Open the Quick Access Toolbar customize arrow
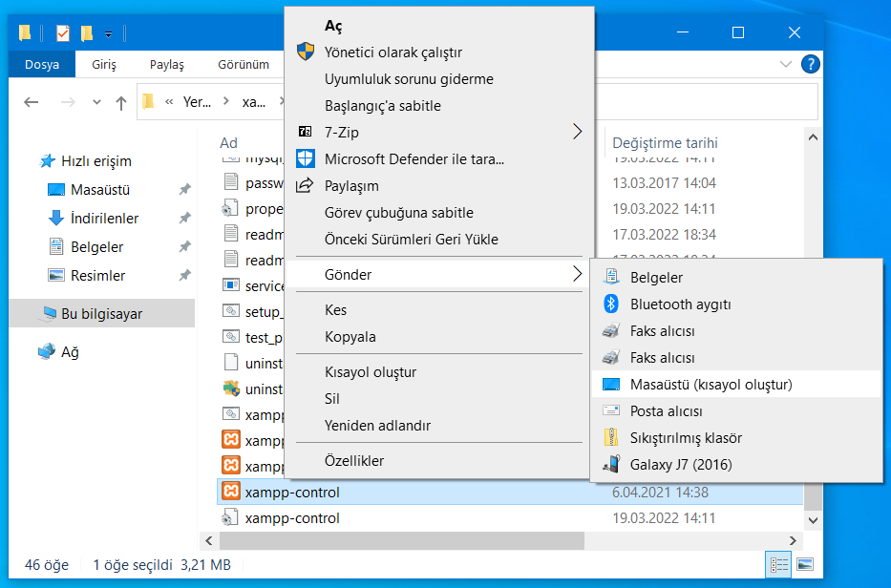This screenshot has width=891, height=588. (x=108, y=35)
